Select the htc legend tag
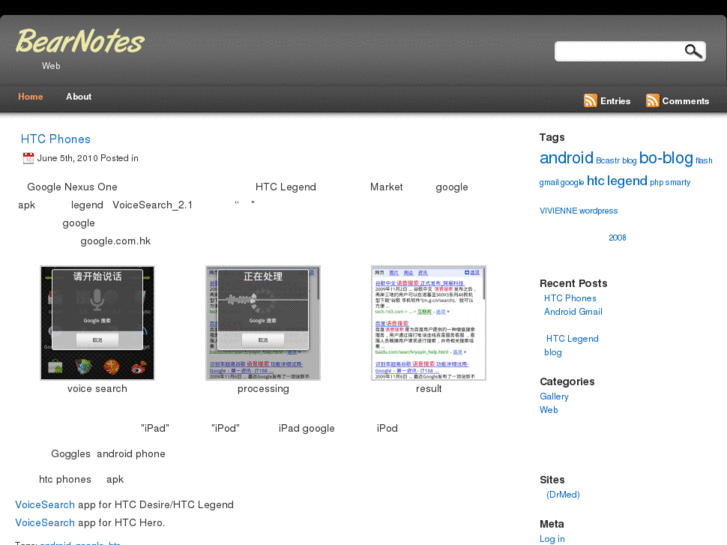The height and width of the screenshot is (545, 727). click(x=617, y=181)
